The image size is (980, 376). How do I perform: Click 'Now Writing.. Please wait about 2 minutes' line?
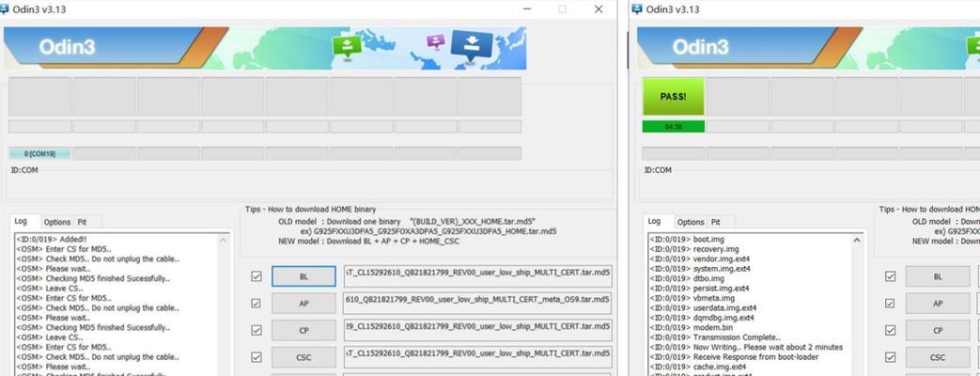click(746, 347)
